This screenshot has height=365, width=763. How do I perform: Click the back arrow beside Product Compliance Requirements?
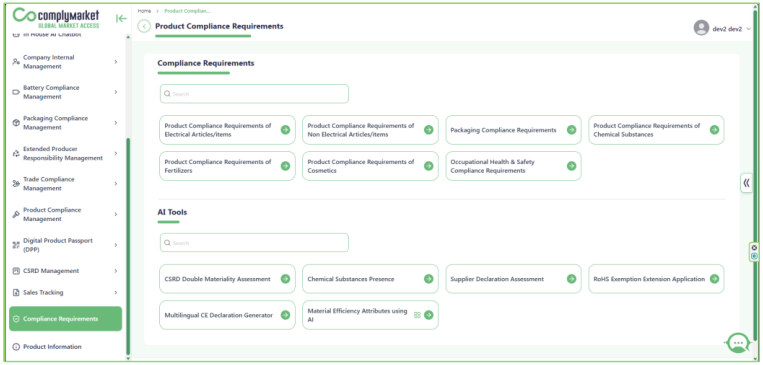[144, 26]
